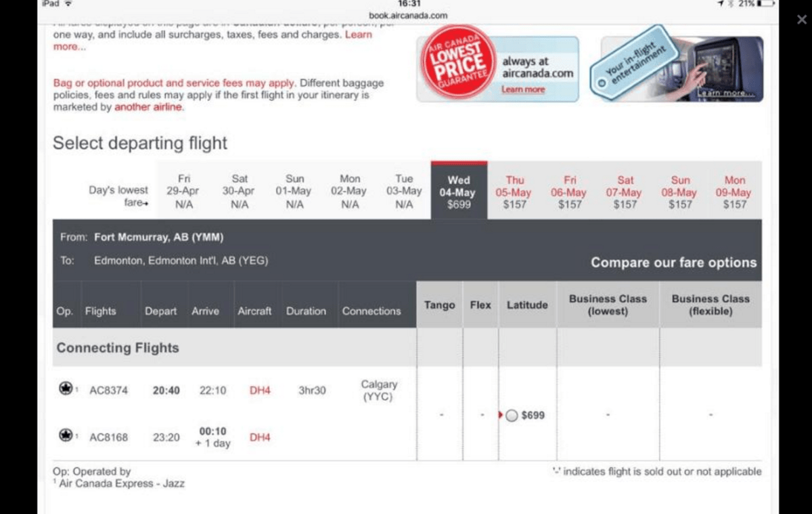Click the Duration column header
This screenshot has height=514, width=812.
click(x=305, y=312)
